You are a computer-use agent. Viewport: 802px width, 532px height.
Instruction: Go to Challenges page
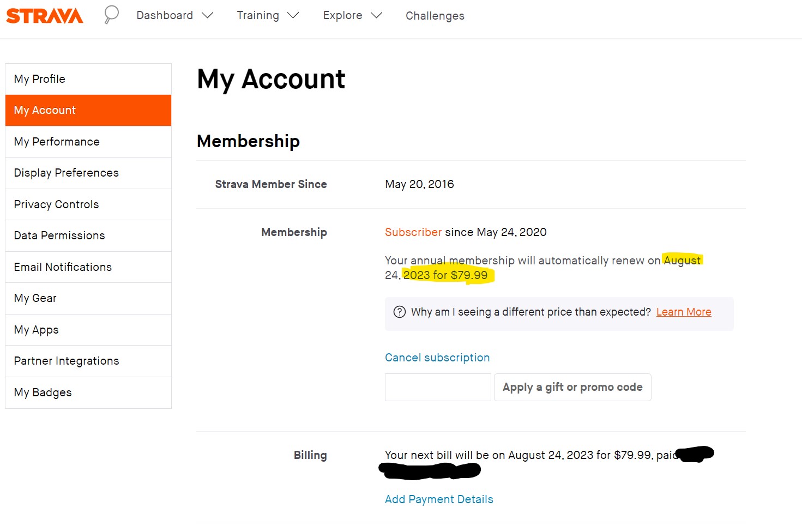(x=435, y=16)
